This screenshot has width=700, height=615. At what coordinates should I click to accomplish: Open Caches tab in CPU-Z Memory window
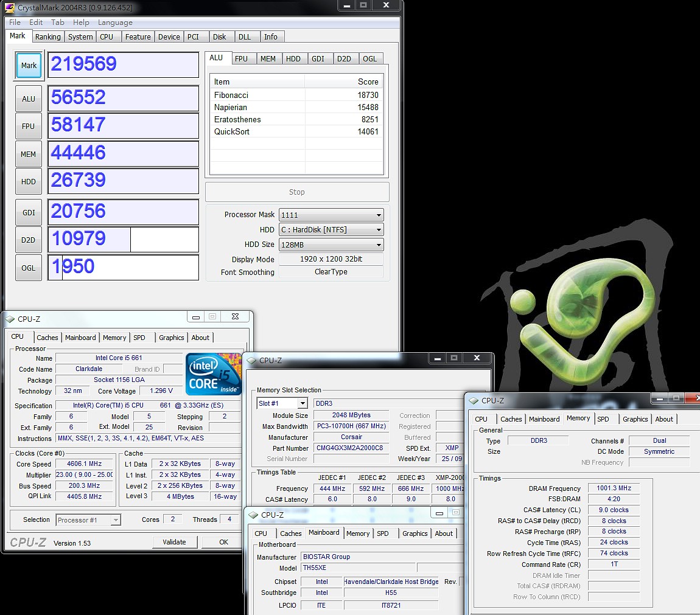pyautogui.click(x=511, y=419)
